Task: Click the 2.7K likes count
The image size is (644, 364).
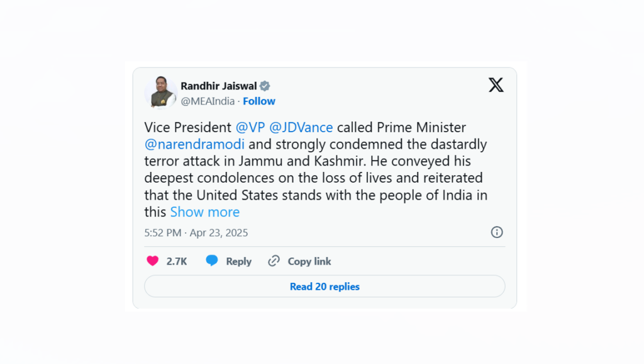Action: pyautogui.click(x=177, y=261)
